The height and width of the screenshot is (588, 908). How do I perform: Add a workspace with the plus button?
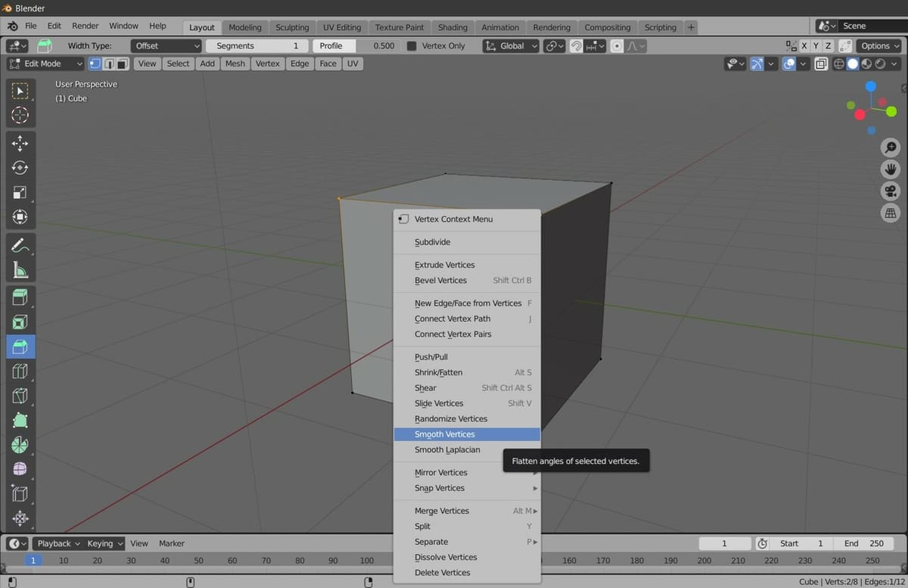(691, 27)
